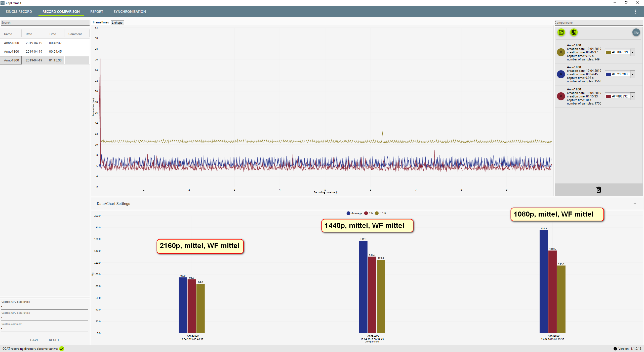Click the trash bin delete icon
The height and width of the screenshot is (352, 644).
pyautogui.click(x=598, y=190)
